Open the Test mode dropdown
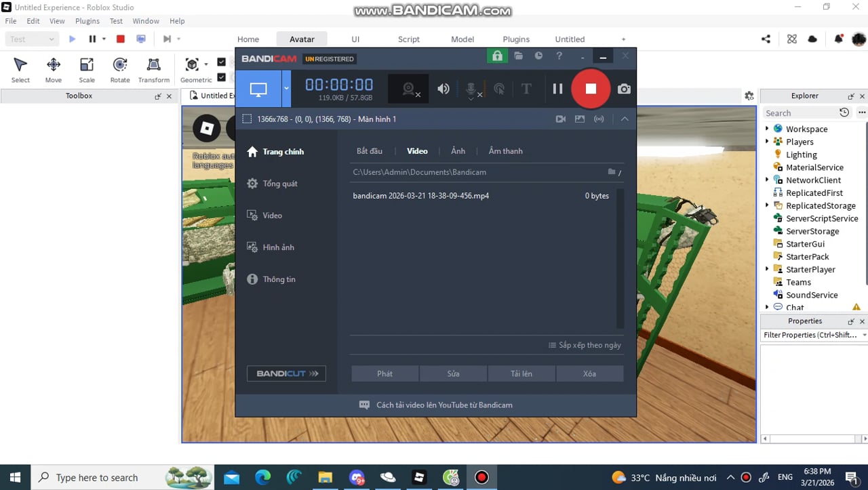 point(31,39)
